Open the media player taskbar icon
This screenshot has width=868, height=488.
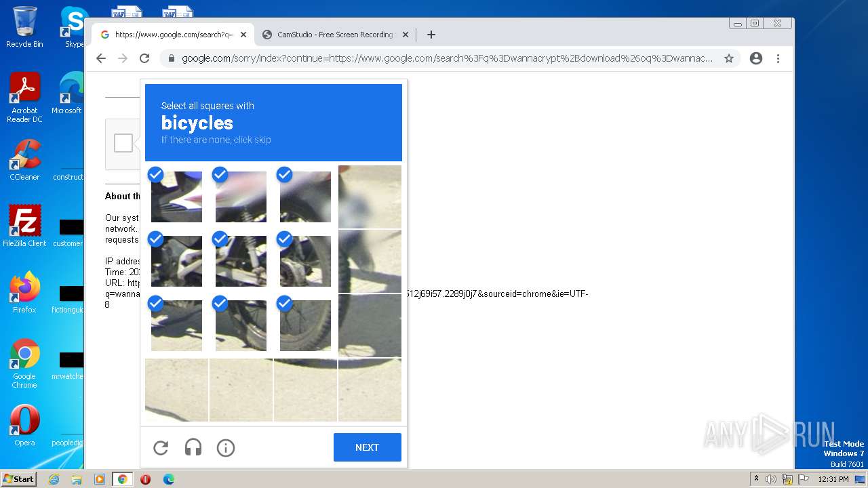[x=100, y=479]
